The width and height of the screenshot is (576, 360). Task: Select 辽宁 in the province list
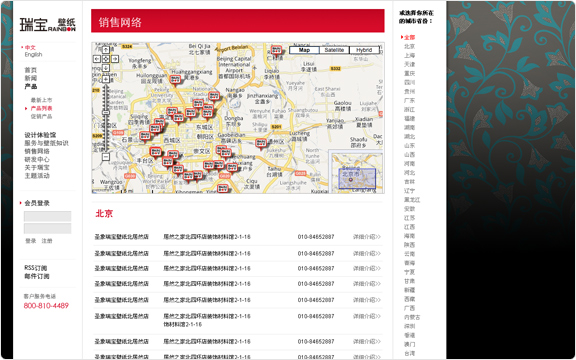410,191
